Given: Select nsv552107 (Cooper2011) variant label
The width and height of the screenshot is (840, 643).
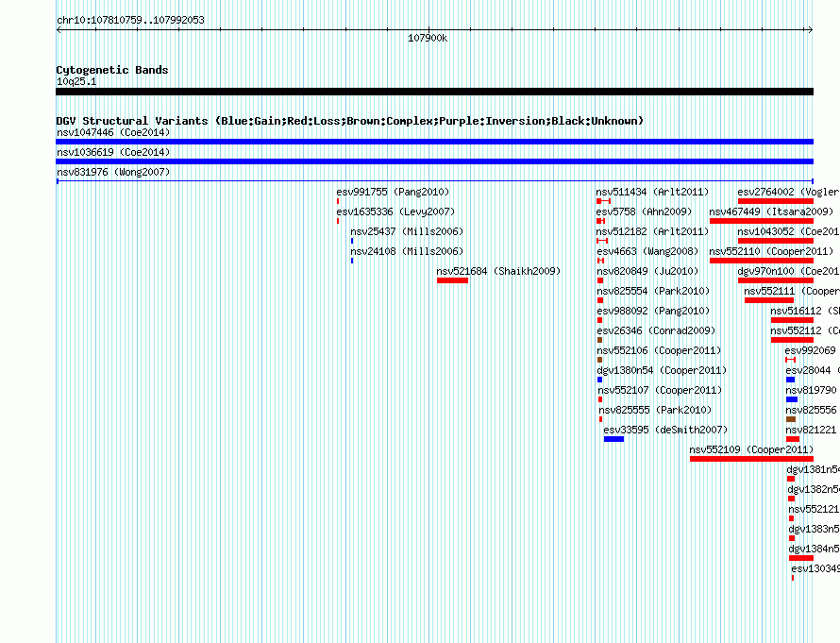Looking at the screenshot, I should pyautogui.click(x=660, y=390).
